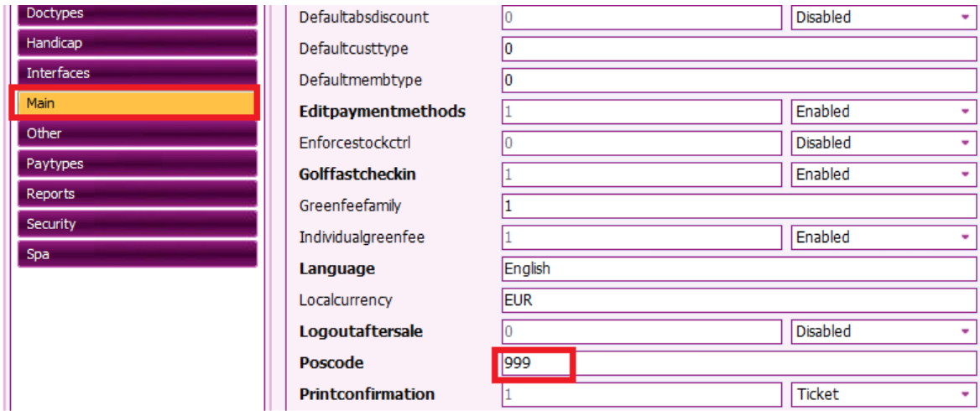Switch to the Other settings category
This screenshot has width=980, height=411.
click(x=138, y=133)
